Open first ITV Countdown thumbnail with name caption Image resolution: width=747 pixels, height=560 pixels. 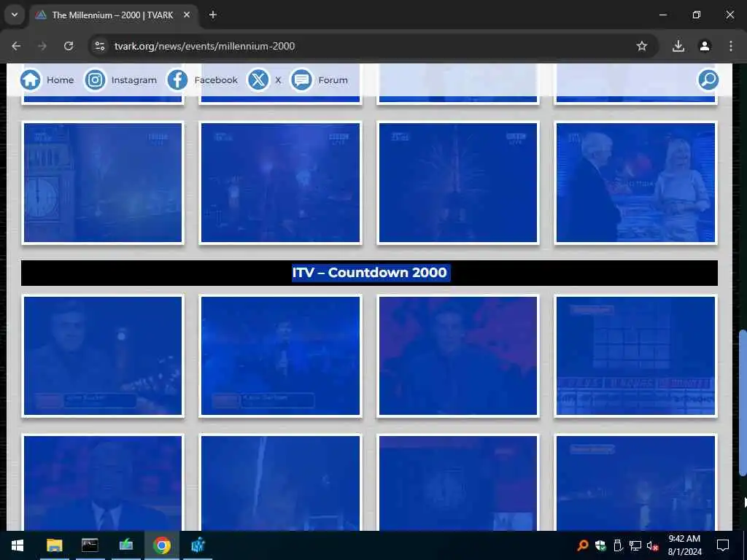(x=103, y=356)
